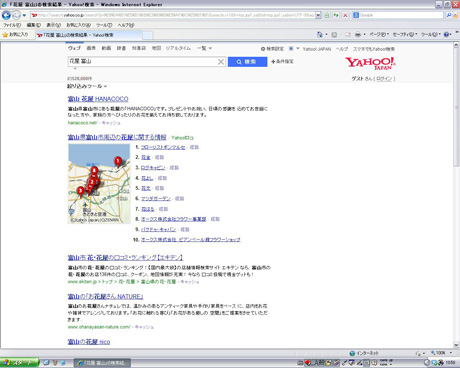Open the 富山 花屋 HANACOCO result link
460x368 pixels.
[98, 99]
